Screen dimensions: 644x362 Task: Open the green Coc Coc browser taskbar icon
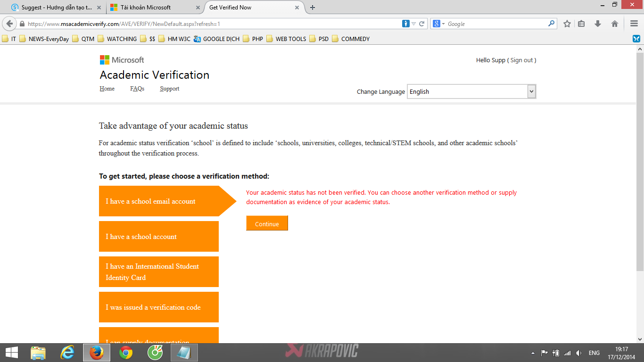click(x=155, y=353)
